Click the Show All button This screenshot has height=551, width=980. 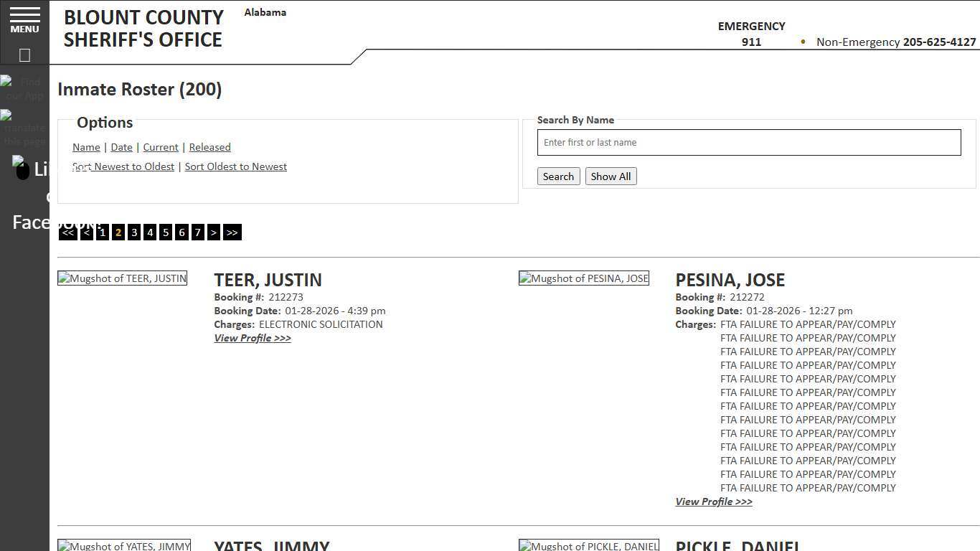611,176
